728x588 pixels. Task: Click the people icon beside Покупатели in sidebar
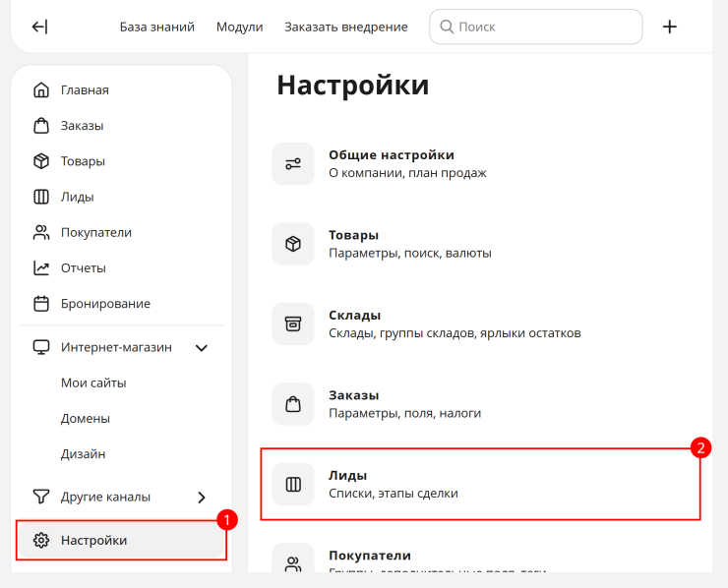[41, 232]
